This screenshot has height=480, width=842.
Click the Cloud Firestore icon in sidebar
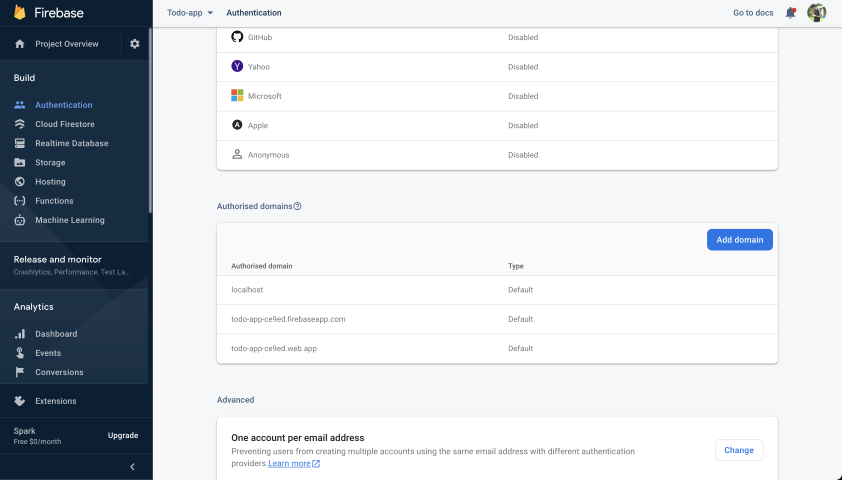[x=20, y=124]
